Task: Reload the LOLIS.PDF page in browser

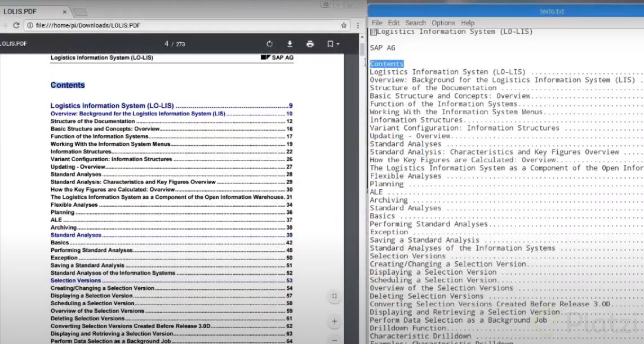Action: tap(16, 25)
